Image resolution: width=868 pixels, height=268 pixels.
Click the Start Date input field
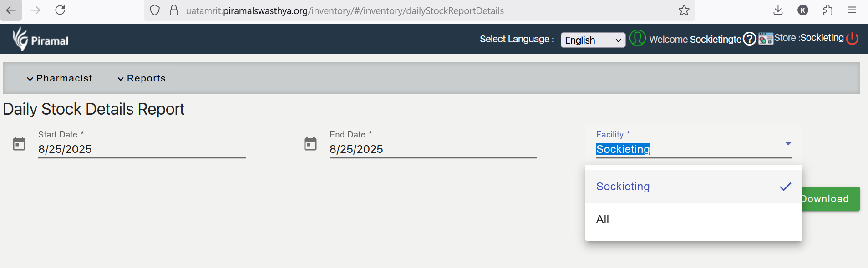(x=141, y=149)
